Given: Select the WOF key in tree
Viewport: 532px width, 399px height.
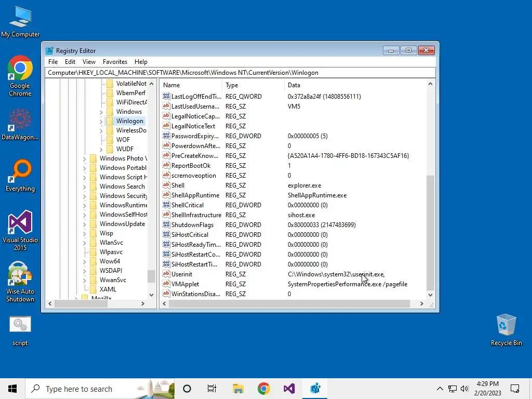Looking at the screenshot, I should pos(123,139).
